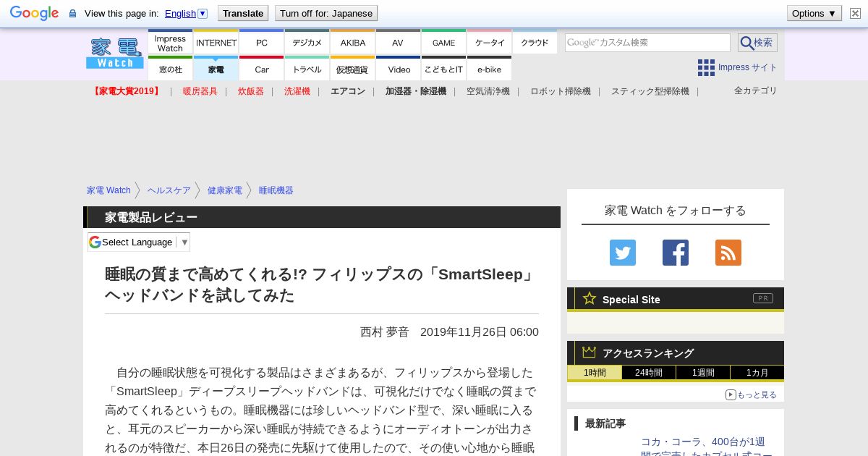Open the 窓の杜 tab
The width and height of the screenshot is (868, 456).
pos(170,69)
